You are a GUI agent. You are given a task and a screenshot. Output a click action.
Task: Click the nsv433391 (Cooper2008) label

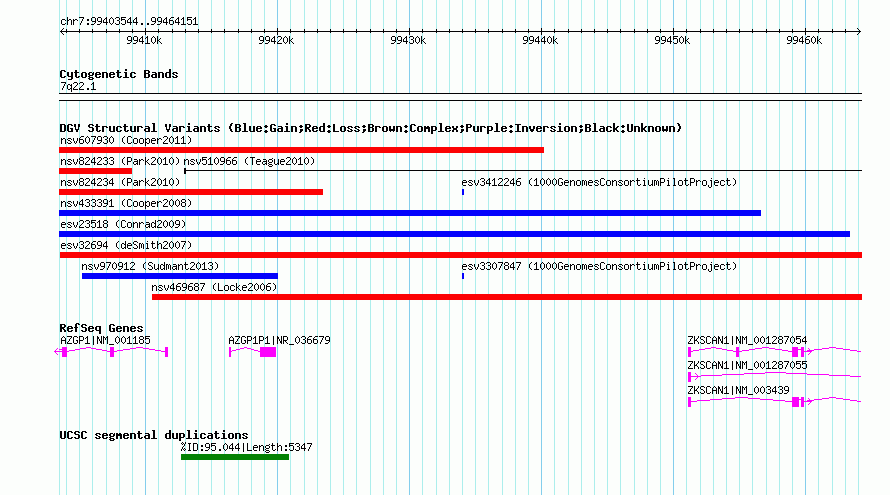pyautogui.click(x=126, y=203)
